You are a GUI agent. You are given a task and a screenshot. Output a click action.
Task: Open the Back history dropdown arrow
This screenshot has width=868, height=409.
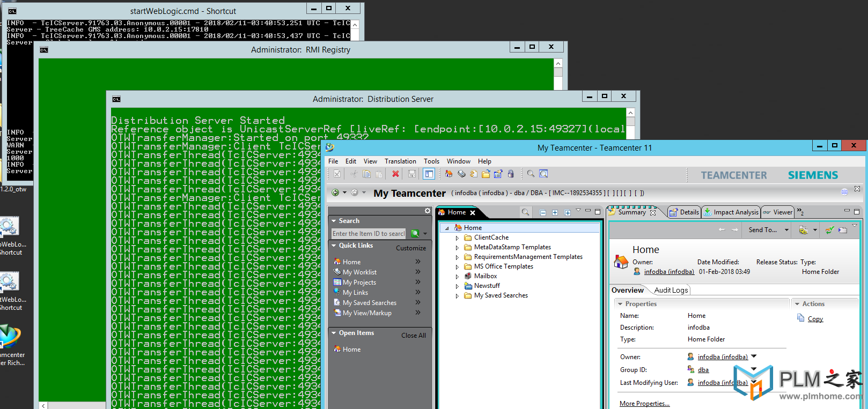point(344,192)
